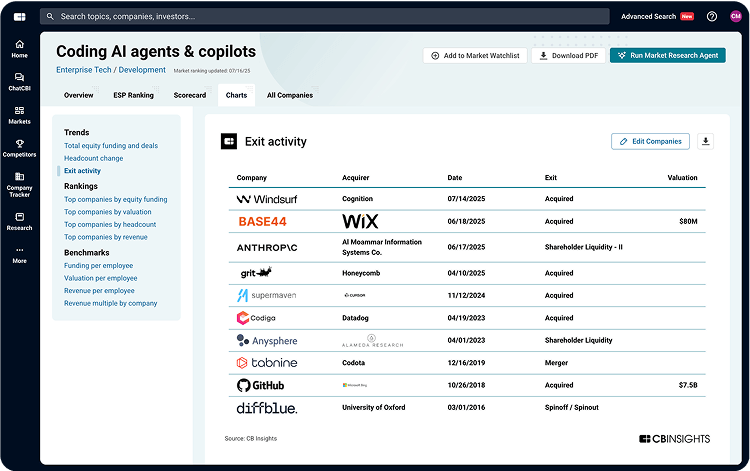This screenshot has width=750, height=471.
Task: Click the chart download arrow icon
Action: 706,142
